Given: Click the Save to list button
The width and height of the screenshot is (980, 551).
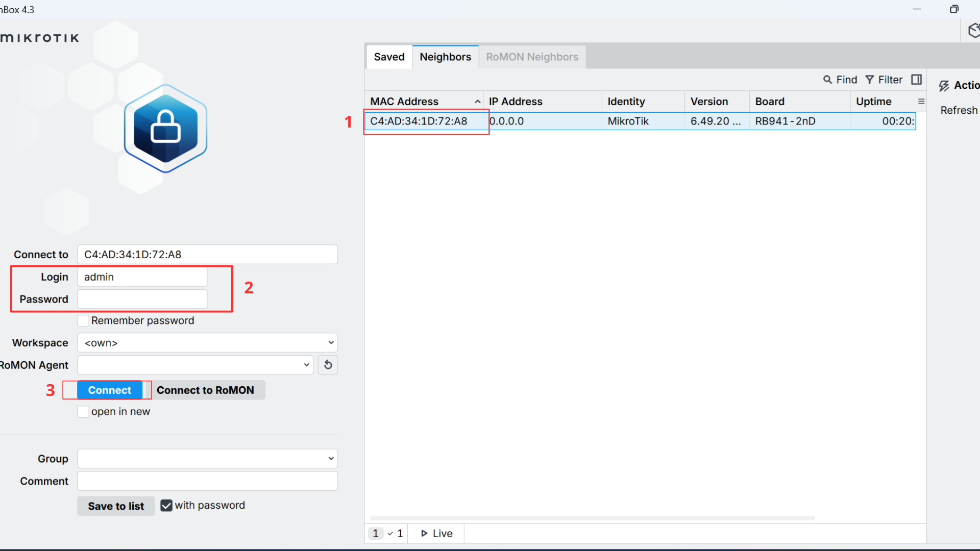Looking at the screenshot, I should point(116,506).
